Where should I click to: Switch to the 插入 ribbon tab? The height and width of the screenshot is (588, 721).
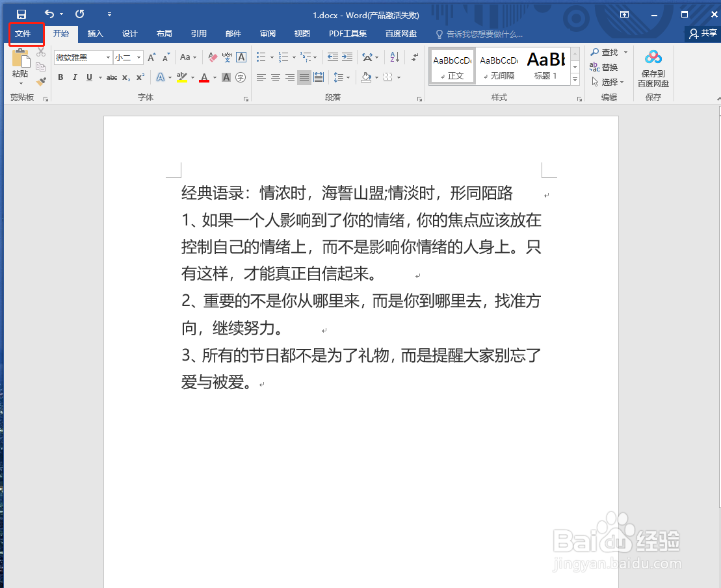click(x=96, y=34)
